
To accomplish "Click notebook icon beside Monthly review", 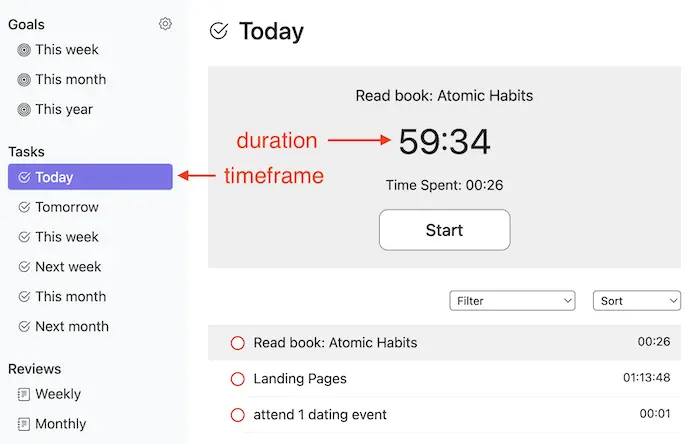I will pos(24,424).
